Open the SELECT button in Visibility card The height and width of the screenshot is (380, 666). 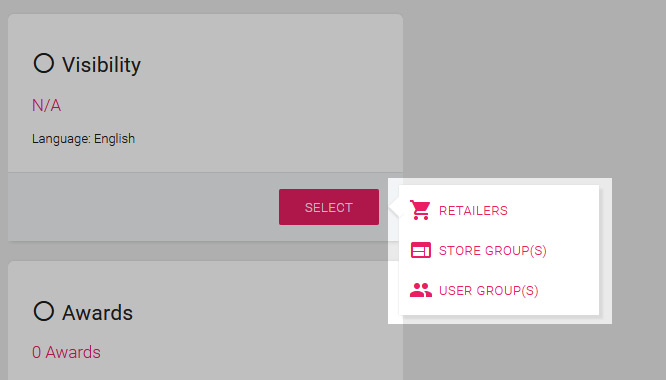329,207
